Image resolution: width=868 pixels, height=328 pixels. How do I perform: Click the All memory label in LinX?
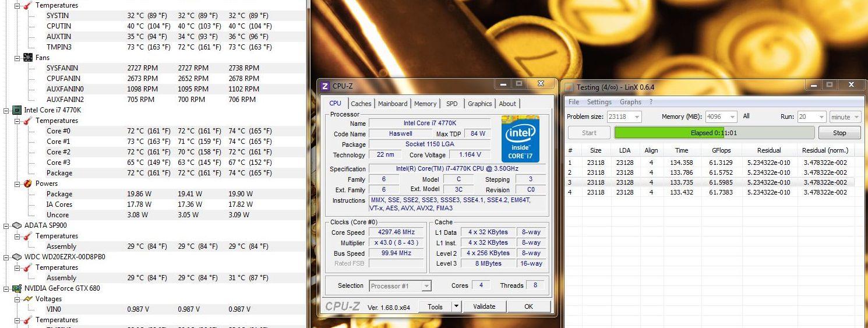[x=746, y=117]
